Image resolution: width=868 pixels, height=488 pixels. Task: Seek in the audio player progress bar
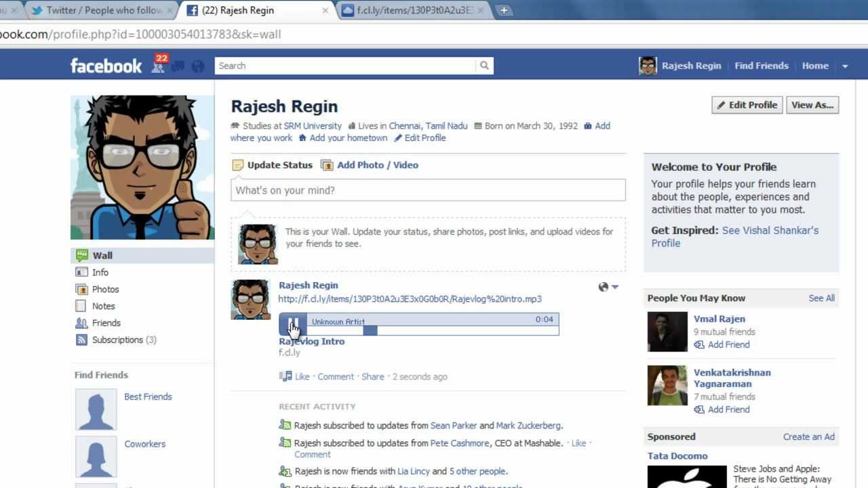(432, 330)
